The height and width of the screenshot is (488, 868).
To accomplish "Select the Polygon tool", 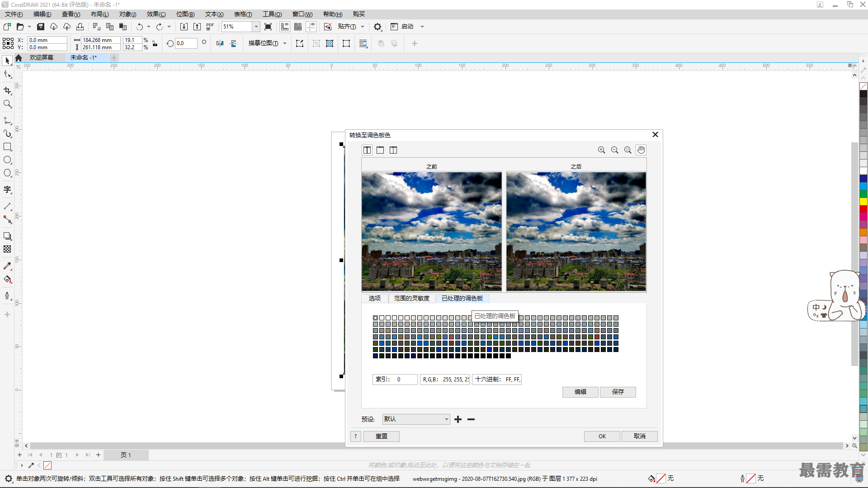I will point(7,173).
